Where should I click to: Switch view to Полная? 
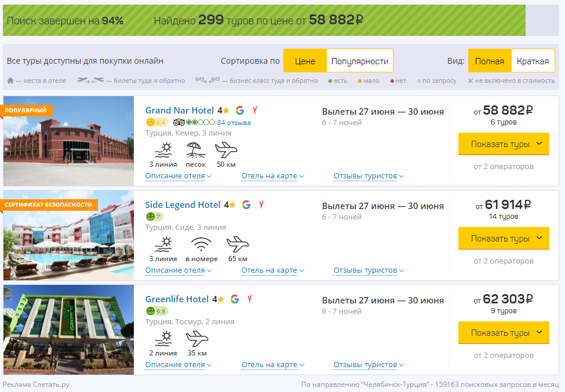[x=490, y=61]
